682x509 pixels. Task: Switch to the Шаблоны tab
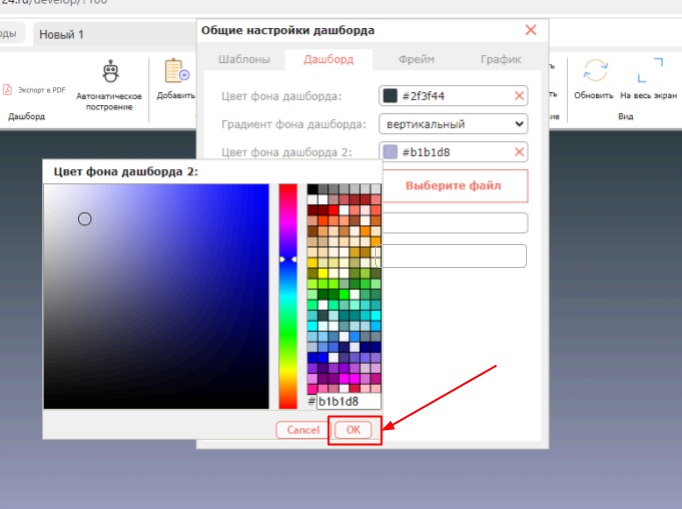coord(244,59)
